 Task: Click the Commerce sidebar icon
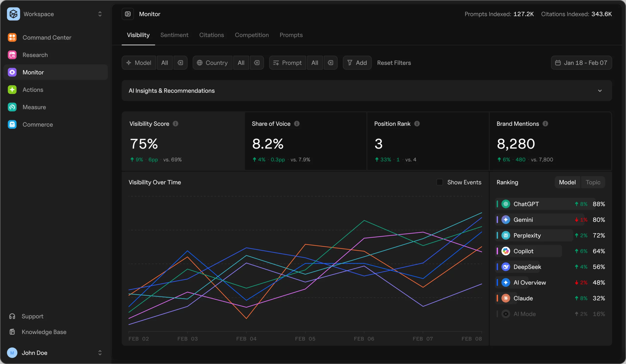(x=12, y=125)
